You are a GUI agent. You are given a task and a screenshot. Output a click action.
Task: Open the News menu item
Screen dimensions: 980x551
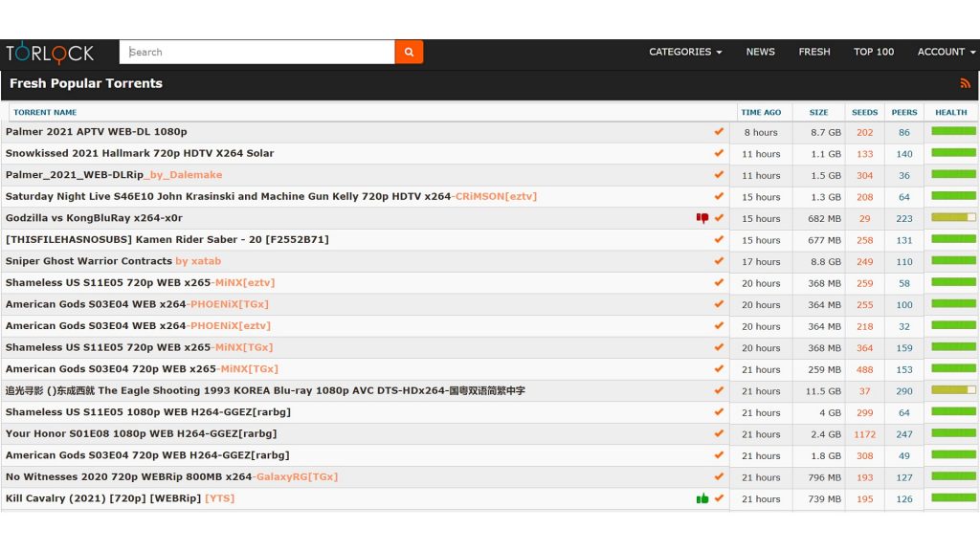(x=760, y=52)
